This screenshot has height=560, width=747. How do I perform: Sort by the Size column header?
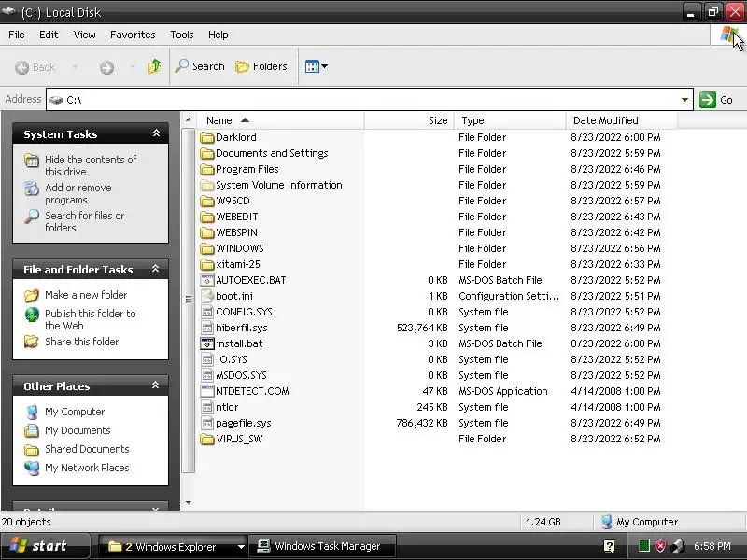click(409, 120)
